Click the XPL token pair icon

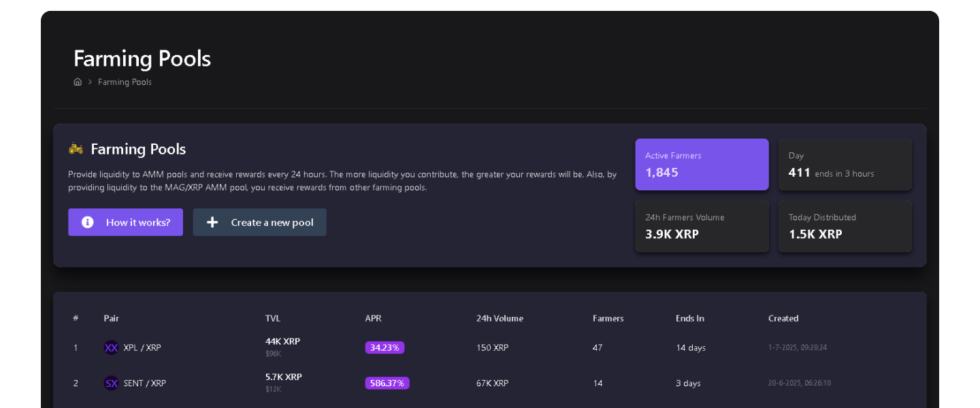pos(111,347)
